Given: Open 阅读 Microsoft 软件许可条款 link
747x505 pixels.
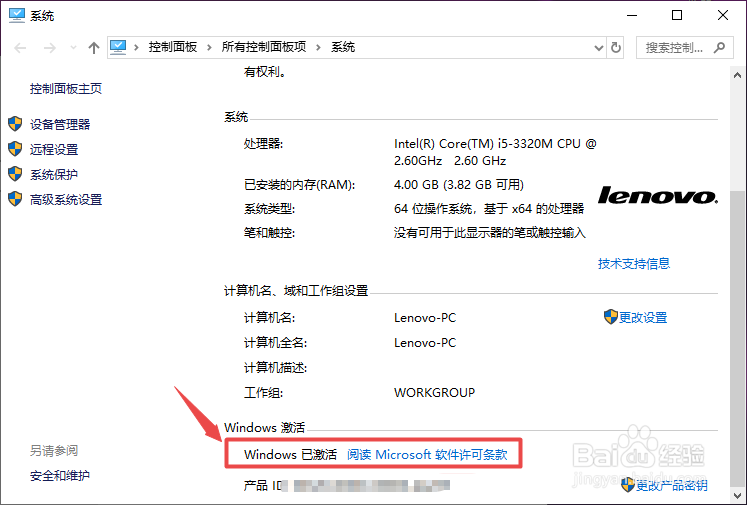Looking at the screenshot, I should click(427, 454).
